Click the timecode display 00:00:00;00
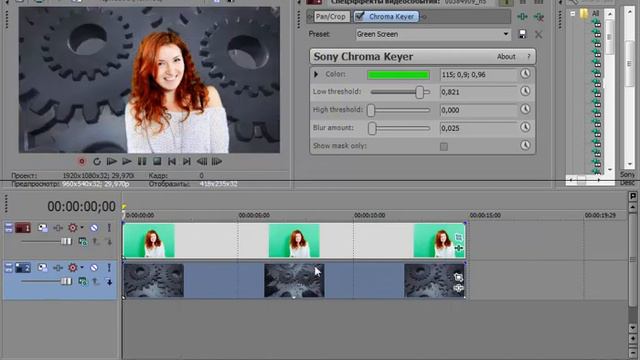This screenshot has height=360, width=640. point(81,207)
